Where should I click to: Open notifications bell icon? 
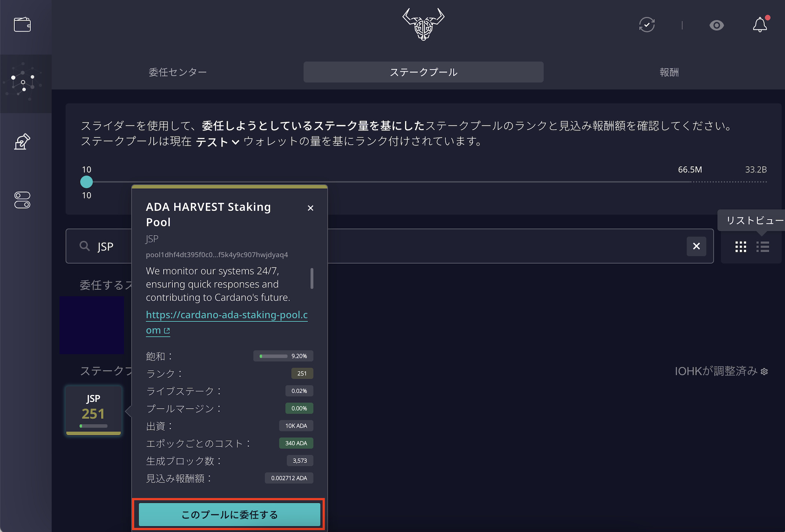pyautogui.click(x=760, y=25)
